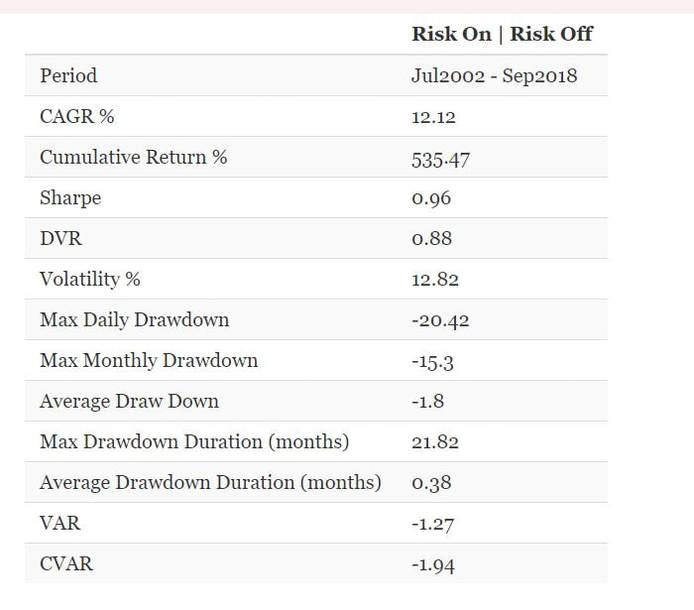
Task: Select the Average Draw Down label
Action: [x=129, y=401]
